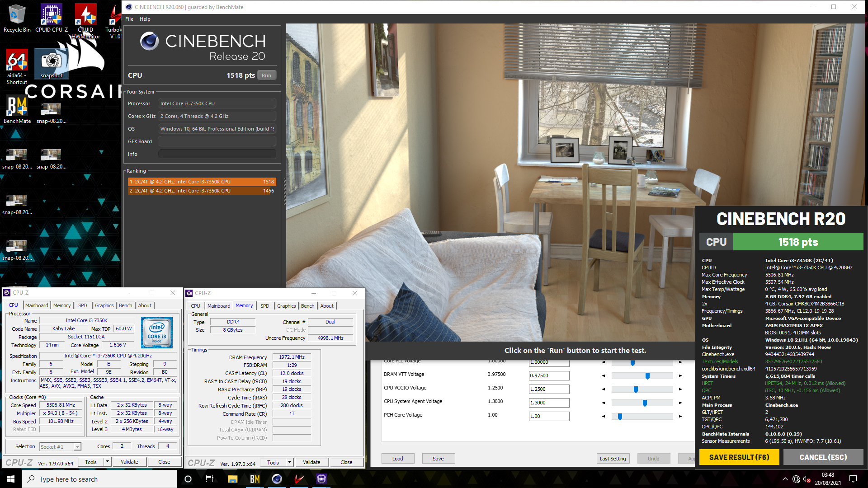Click the Load button in TurboV
The height and width of the screenshot is (488, 868).
click(x=398, y=459)
